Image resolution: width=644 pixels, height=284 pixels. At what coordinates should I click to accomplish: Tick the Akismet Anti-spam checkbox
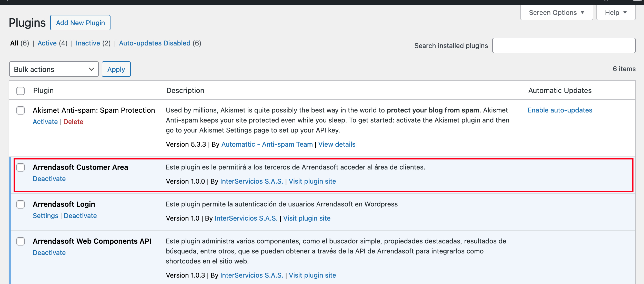(x=21, y=110)
